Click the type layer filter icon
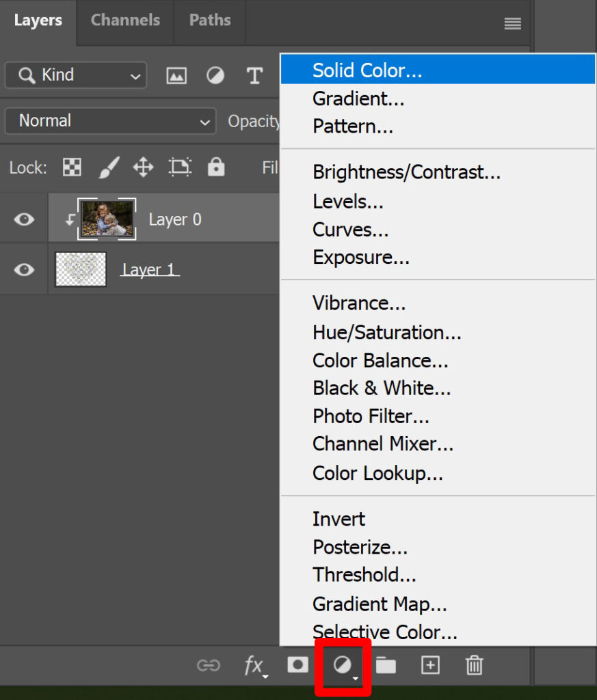 click(x=254, y=75)
